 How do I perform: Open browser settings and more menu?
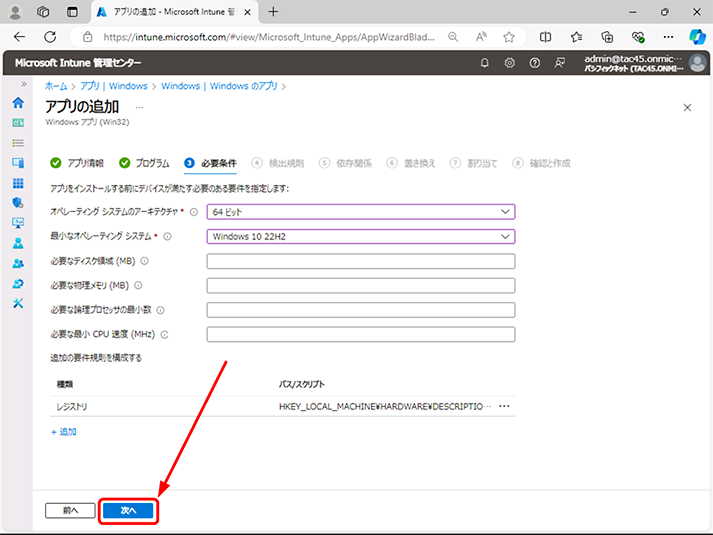click(668, 37)
